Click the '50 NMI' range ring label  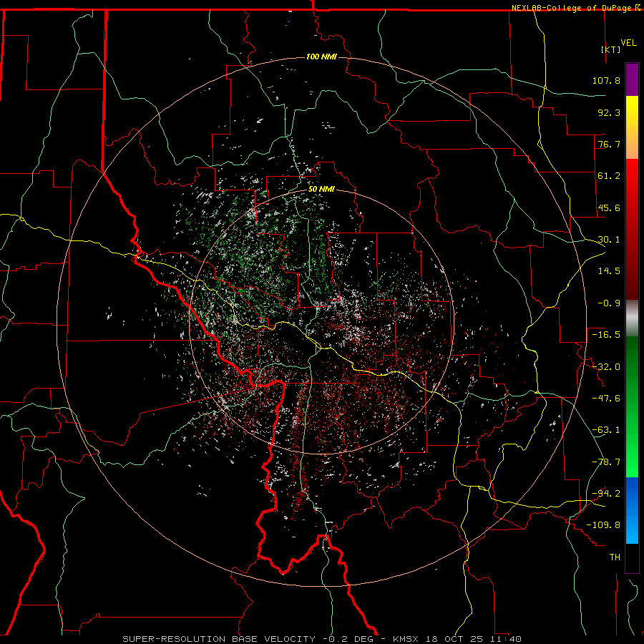pos(321,189)
